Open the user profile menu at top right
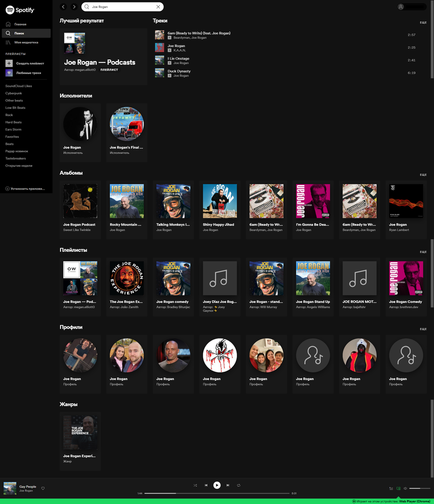Viewport: 434px width, 504px height. [412, 7]
